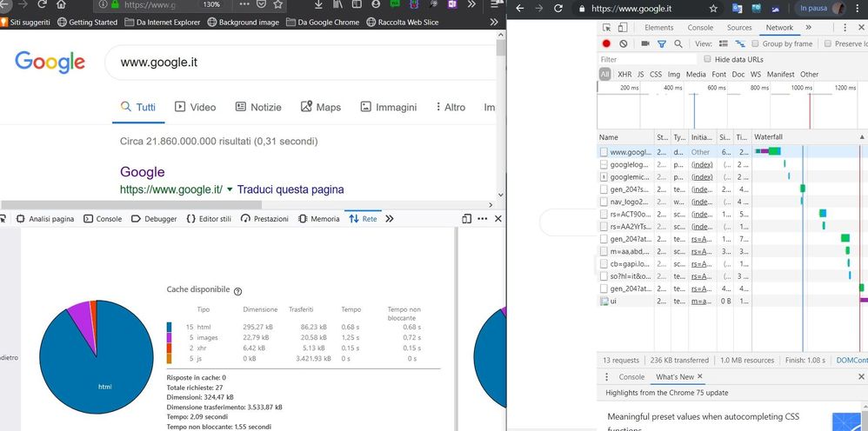Select Rete network tab

coord(364,219)
